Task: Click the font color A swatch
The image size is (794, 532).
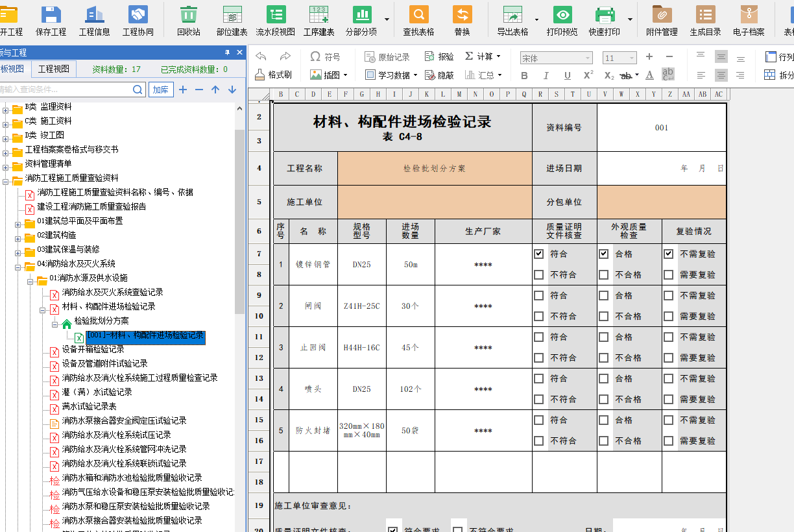Action: click(650, 75)
